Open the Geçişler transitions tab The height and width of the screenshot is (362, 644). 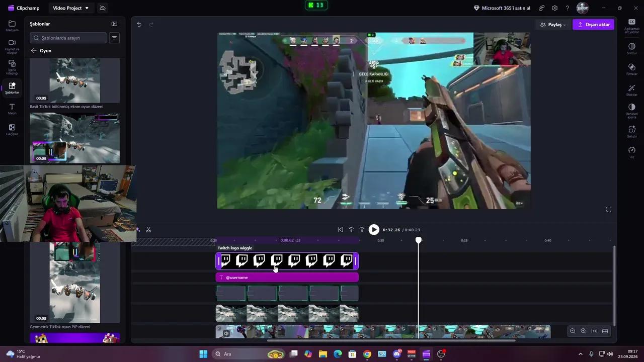point(12,130)
